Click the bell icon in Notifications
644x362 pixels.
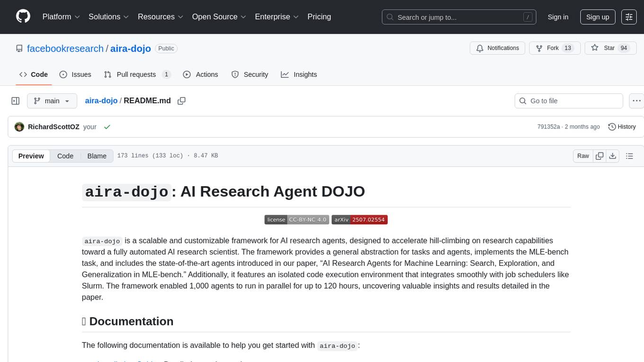(x=480, y=48)
